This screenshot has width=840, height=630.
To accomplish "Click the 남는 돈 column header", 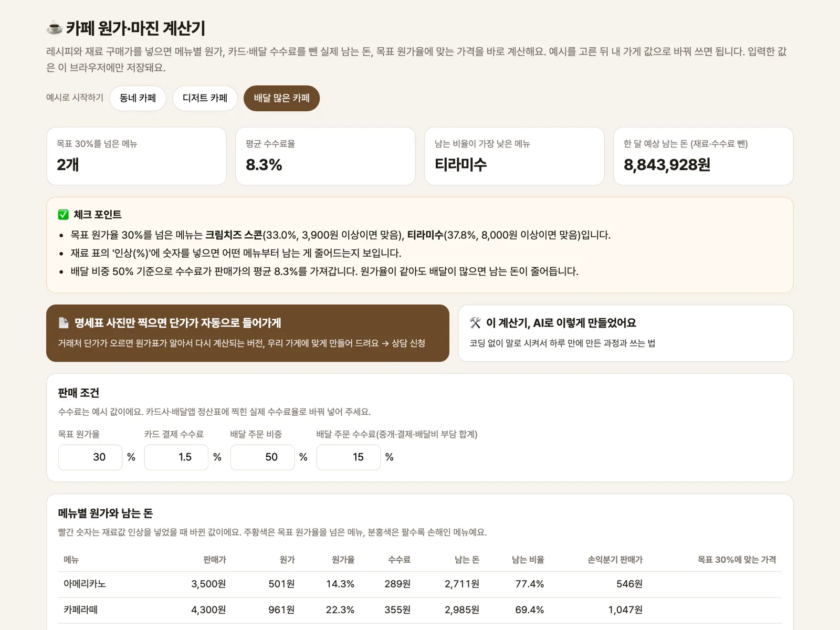I will [x=467, y=560].
